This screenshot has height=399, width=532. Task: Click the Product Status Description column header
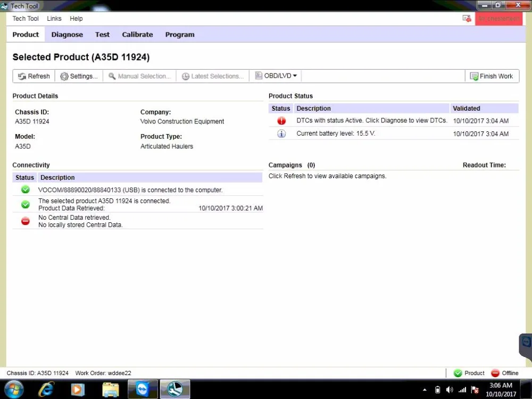pos(371,109)
